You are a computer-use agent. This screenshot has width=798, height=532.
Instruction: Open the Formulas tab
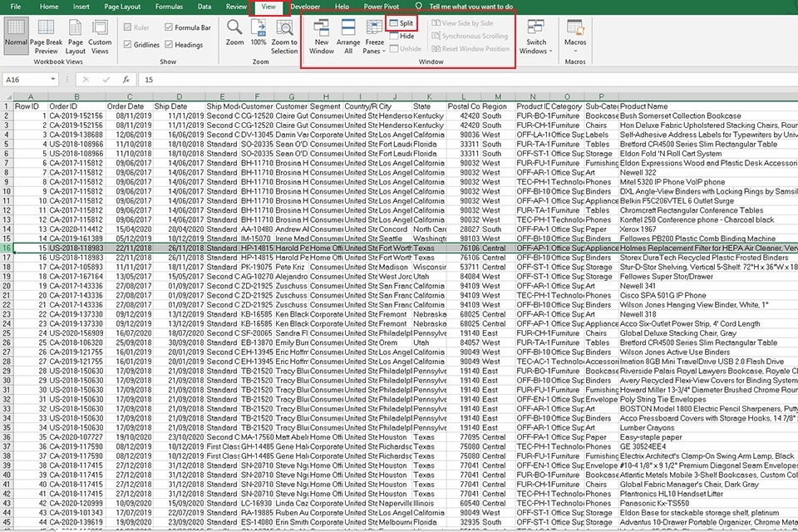pyautogui.click(x=169, y=7)
